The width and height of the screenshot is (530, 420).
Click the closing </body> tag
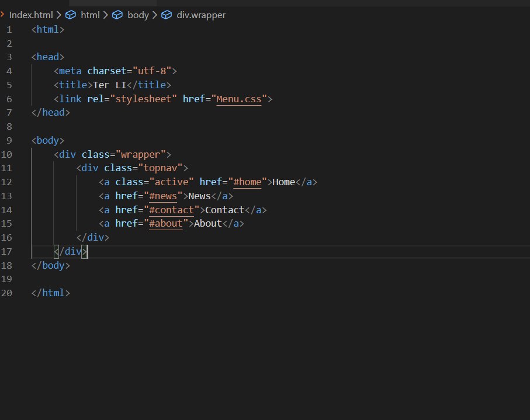(x=51, y=265)
